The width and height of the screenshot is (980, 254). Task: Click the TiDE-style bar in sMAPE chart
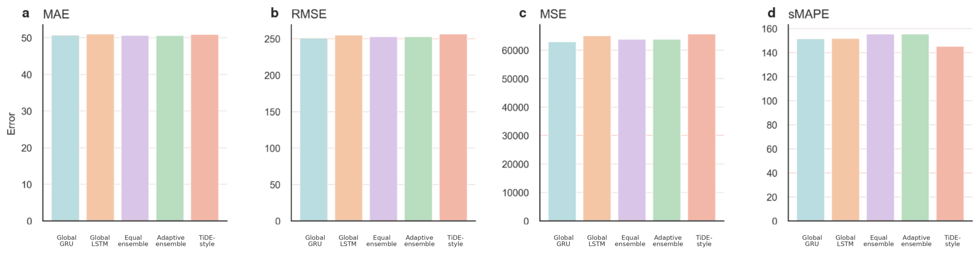[x=950, y=133]
